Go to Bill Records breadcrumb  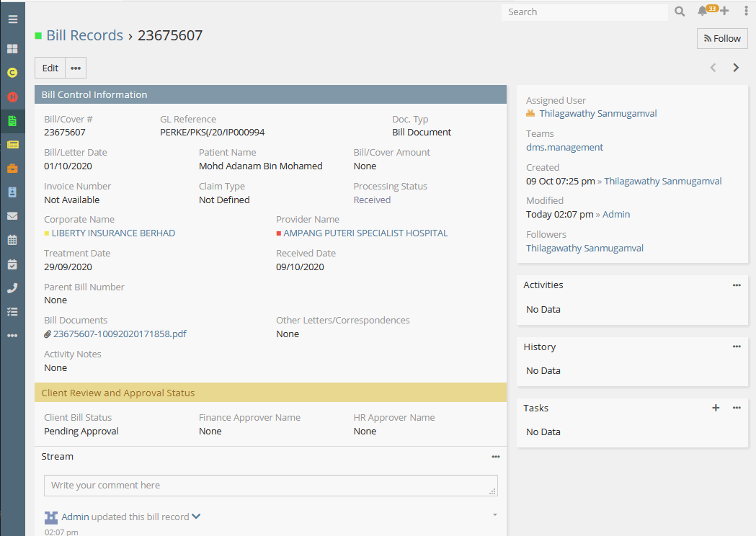pos(84,35)
